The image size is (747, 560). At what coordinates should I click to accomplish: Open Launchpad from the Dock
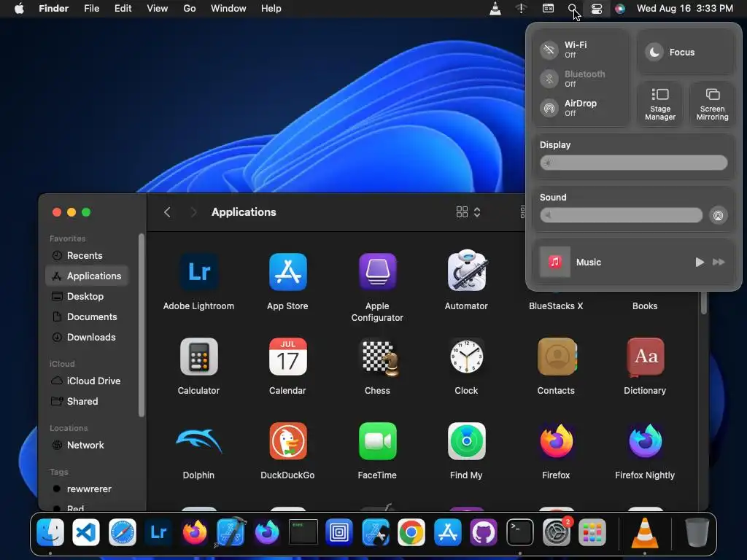coord(592,532)
